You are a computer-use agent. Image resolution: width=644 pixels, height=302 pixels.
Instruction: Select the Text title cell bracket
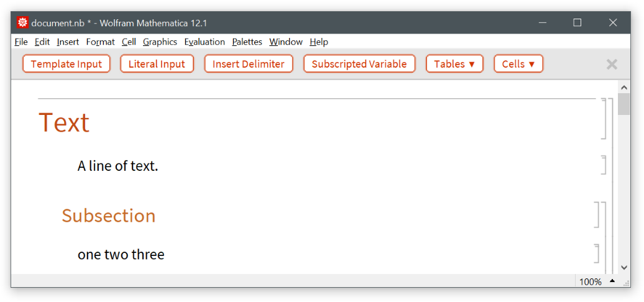pyautogui.click(x=604, y=118)
